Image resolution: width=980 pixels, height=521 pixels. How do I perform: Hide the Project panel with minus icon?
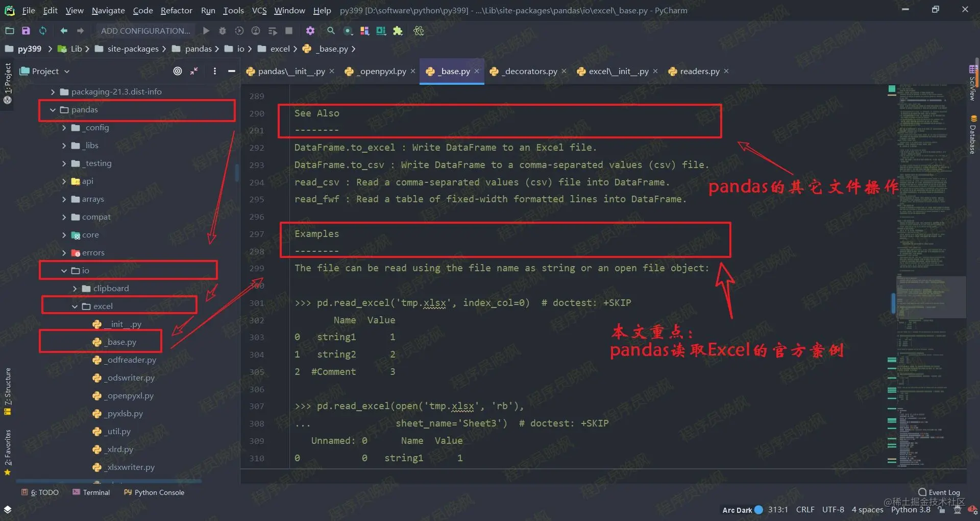pos(232,71)
